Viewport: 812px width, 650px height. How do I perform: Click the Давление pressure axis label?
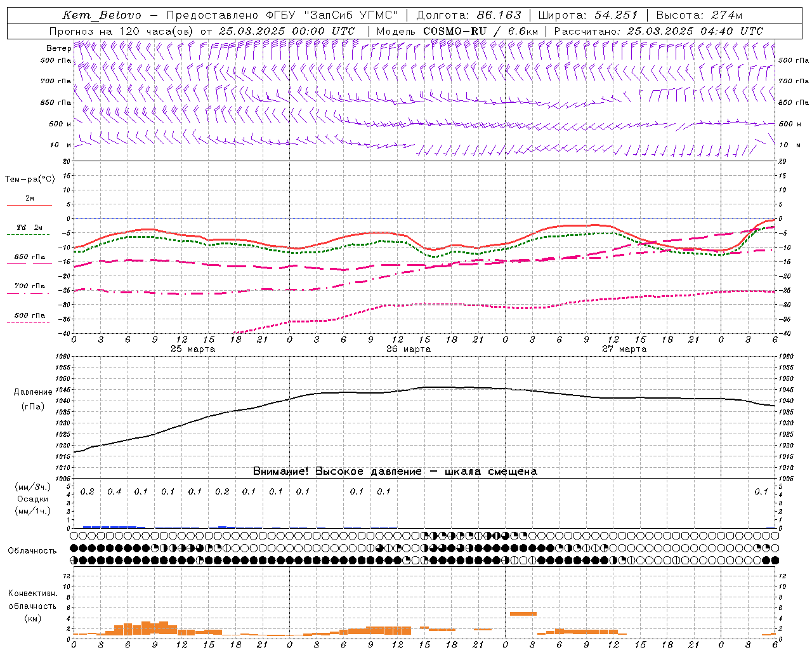33,392
